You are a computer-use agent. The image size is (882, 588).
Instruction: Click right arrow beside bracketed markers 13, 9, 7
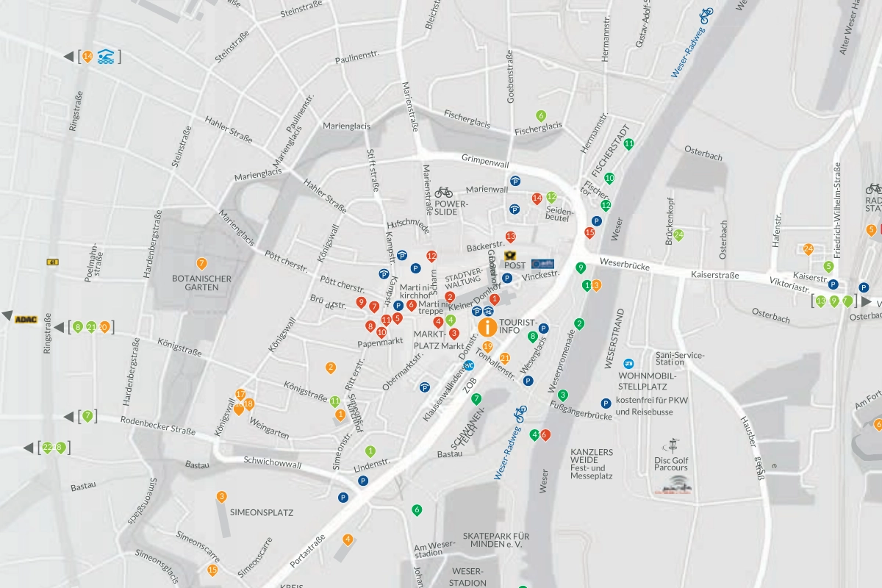pos(867,301)
